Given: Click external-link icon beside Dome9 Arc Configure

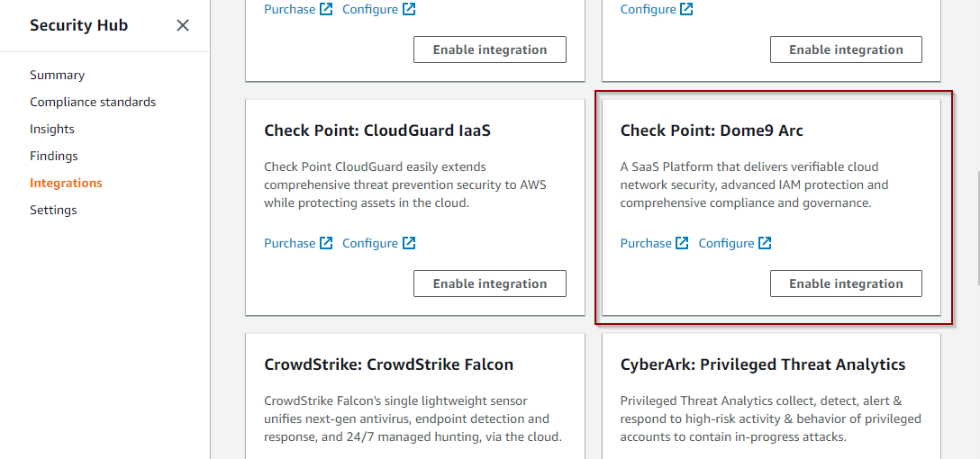Looking at the screenshot, I should point(765,243).
